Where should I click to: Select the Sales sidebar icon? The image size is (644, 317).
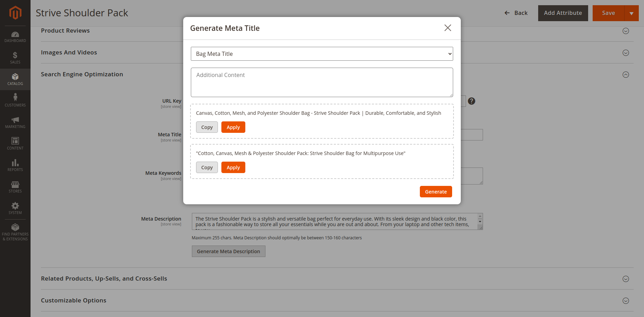click(x=15, y=57)
